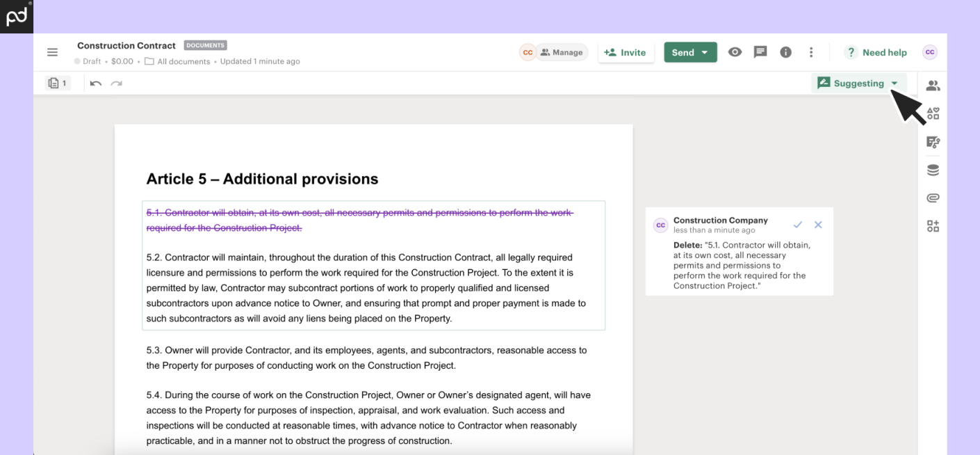Open the attachments paperclip icon in sidebar
Viewport: 980px width, 455px height.
(933, 198)
